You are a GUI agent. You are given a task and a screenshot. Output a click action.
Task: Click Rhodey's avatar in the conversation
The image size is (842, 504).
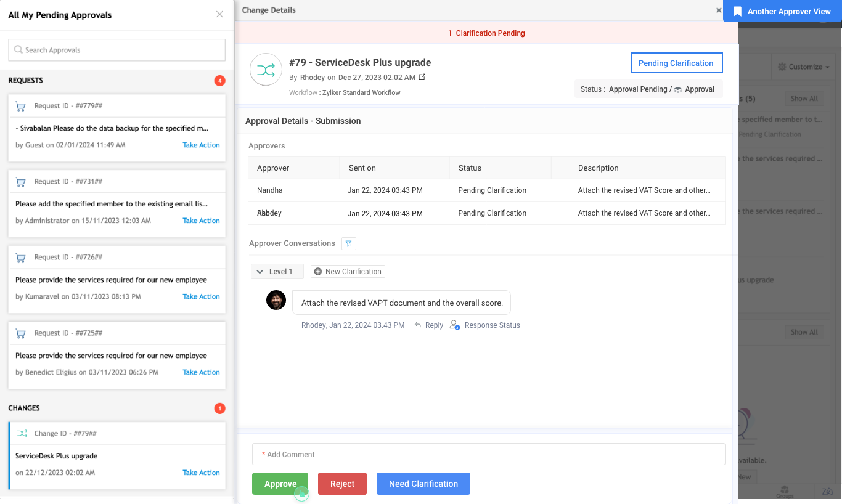tap(276, 301)
